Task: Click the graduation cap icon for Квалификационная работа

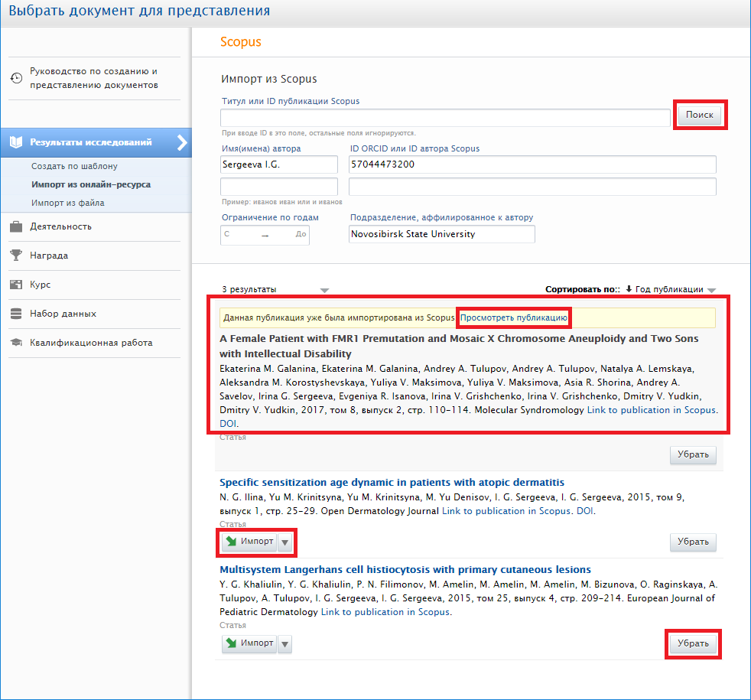Action: 16,343
